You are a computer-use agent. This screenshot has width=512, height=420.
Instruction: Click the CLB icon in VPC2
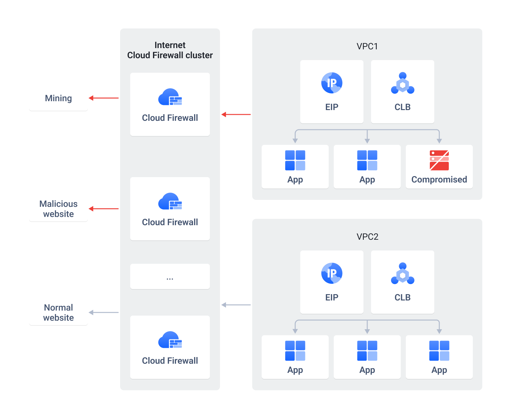(x=402, y=273)
